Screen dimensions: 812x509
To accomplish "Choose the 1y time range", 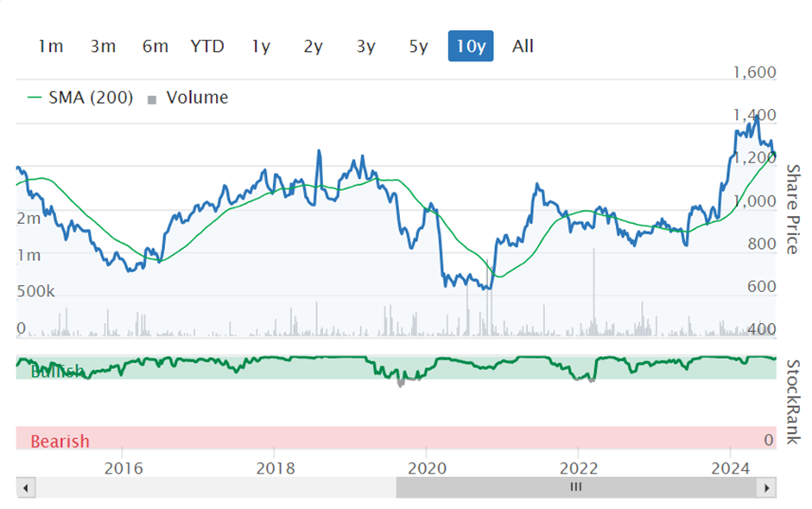I will (x=261, y=46).
